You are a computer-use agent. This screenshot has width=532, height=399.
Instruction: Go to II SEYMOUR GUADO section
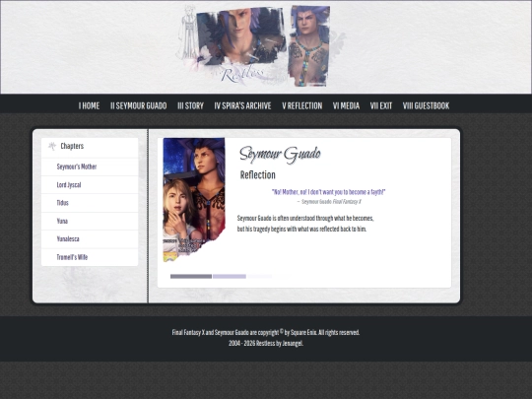coord(139,105)
